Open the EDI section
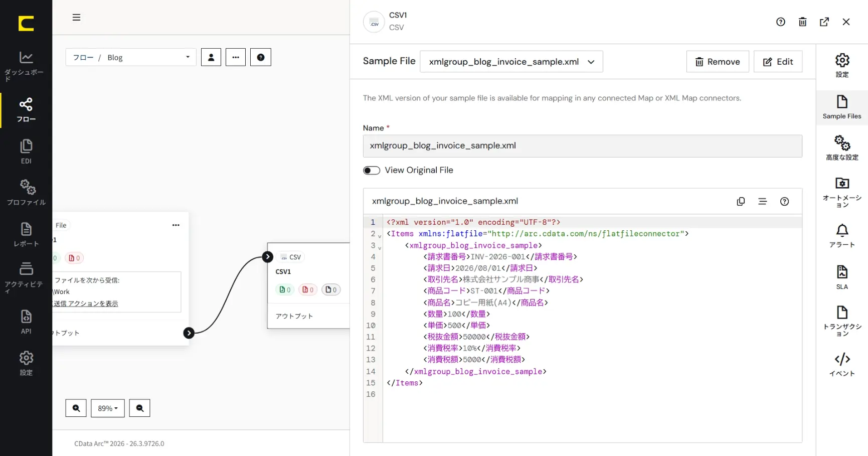Screen dimensions: 868x456 pos(26,152)
